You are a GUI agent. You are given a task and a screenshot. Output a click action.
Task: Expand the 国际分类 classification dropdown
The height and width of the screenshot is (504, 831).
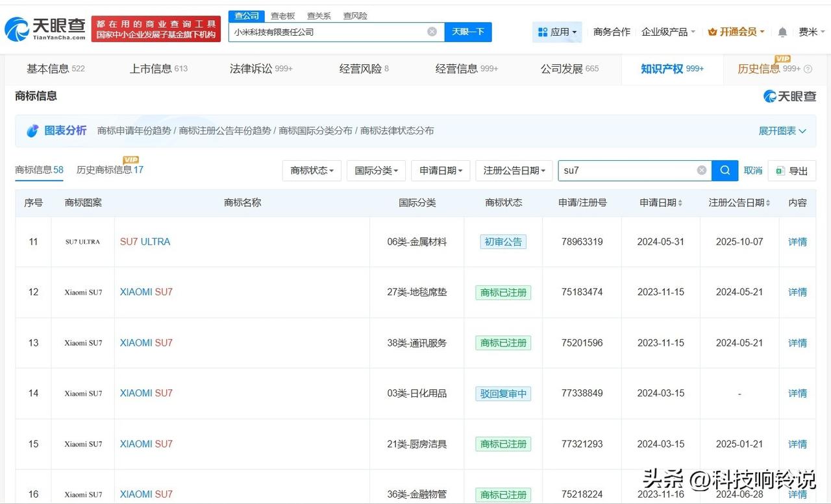tap(376, 171)
